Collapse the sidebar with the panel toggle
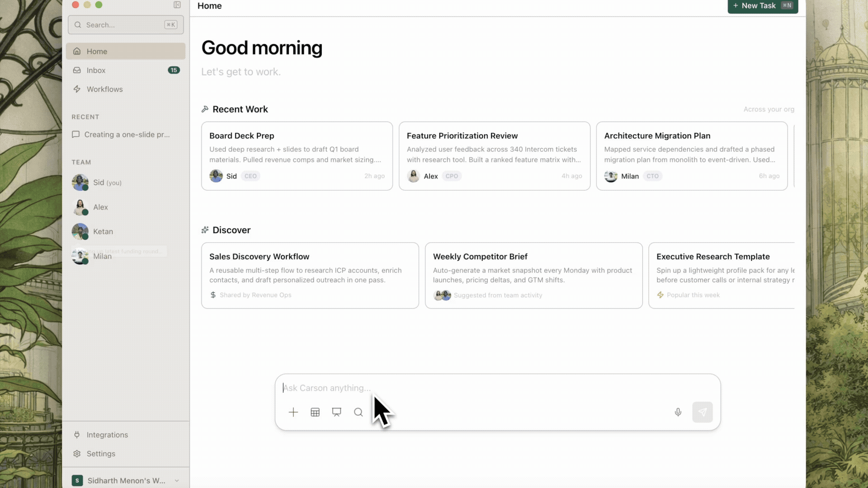Image resolution: width=868 pixels, height=488 pixels. tap(177, 5)
